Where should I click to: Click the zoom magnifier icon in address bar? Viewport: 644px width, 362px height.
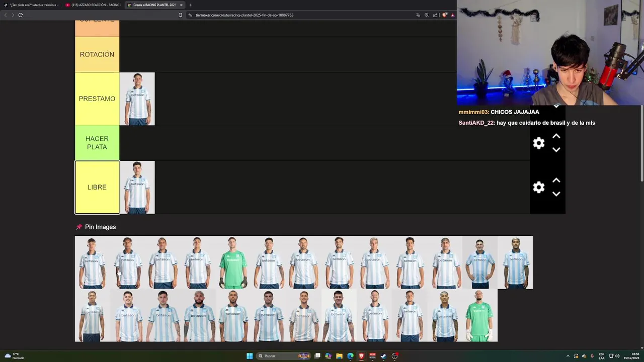click(x=426, y=15)
